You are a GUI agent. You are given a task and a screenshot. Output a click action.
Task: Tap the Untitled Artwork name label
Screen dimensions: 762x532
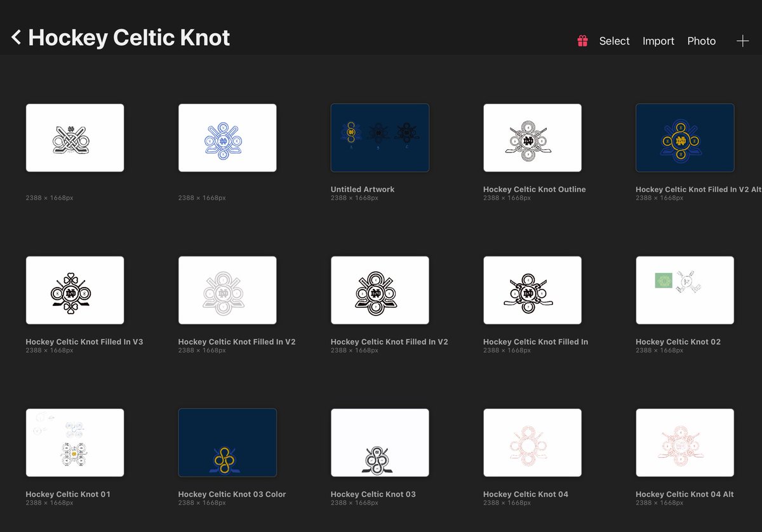[x=363, y=189]
